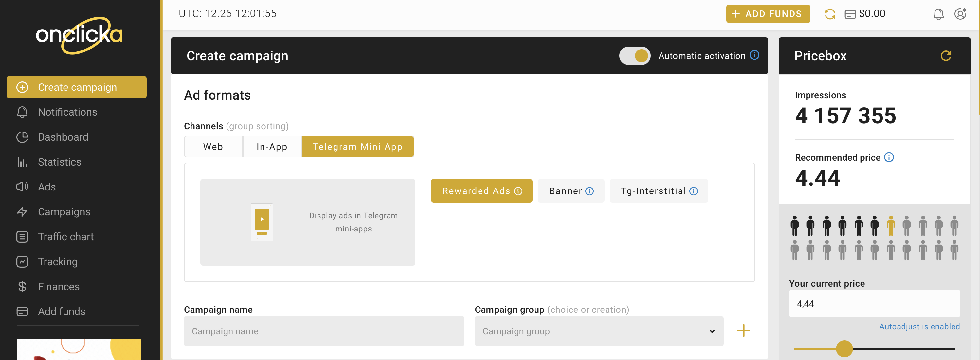Click the Tg-Interstitial info icon
Viewport: 980px width, 360px height.
[694, 191]
